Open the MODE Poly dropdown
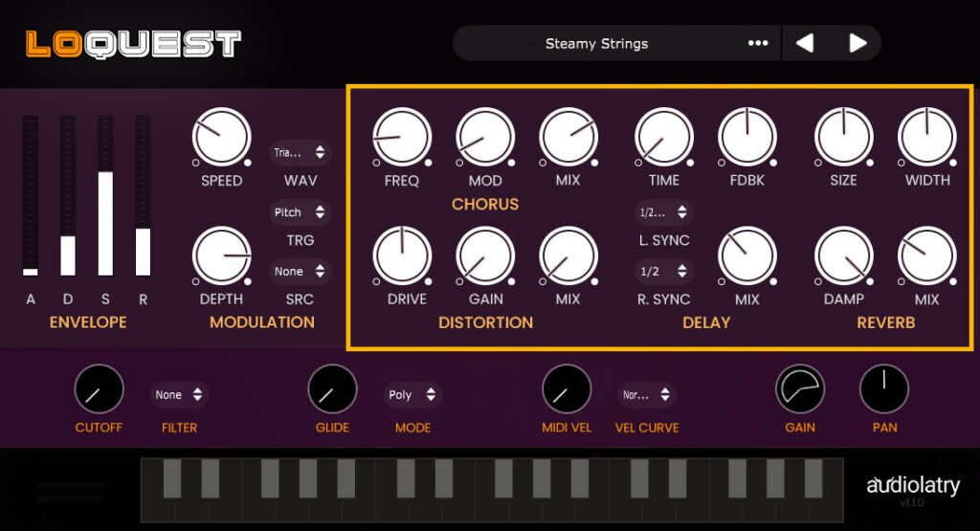The image size is (980, 531). 412,395
